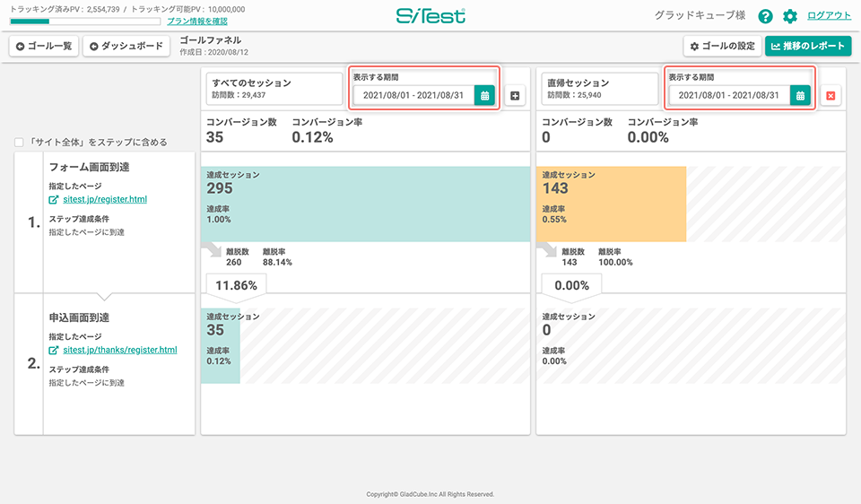
Task: Click the 直帰セッション date range field
Action: click(x=728, y=96)
